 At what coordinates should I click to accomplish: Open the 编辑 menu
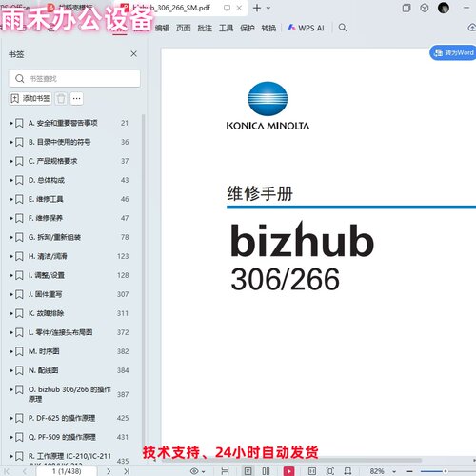[162, 28]
